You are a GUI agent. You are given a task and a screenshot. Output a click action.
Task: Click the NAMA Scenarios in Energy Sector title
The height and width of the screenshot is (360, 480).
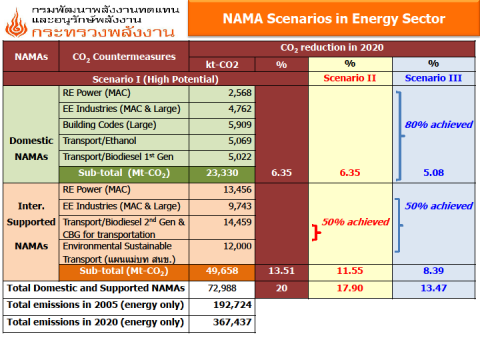pyautogui.click(x=334, y=19)
